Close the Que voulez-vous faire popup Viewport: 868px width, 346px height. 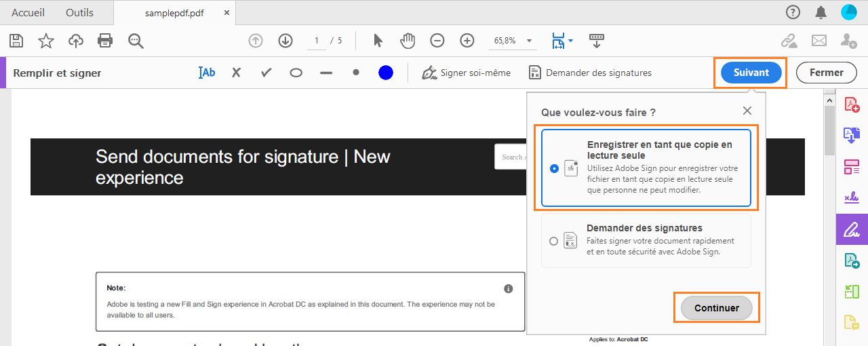pos(747,111)
